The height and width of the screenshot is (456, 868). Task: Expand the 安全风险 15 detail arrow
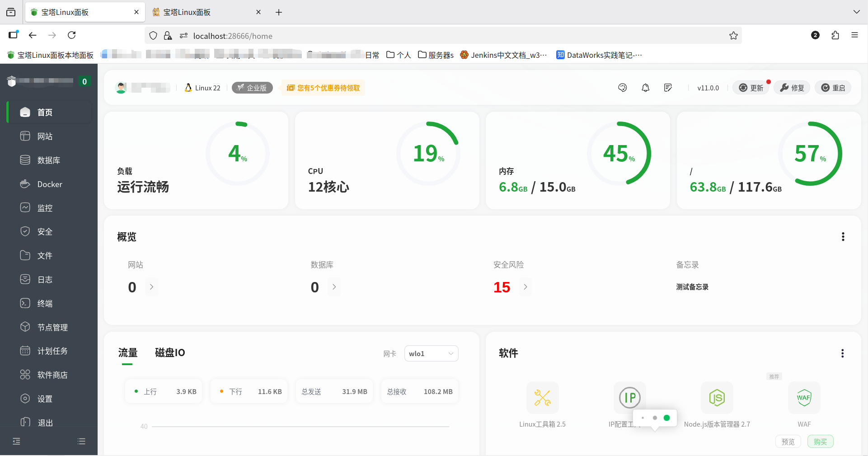pos(525,287)
